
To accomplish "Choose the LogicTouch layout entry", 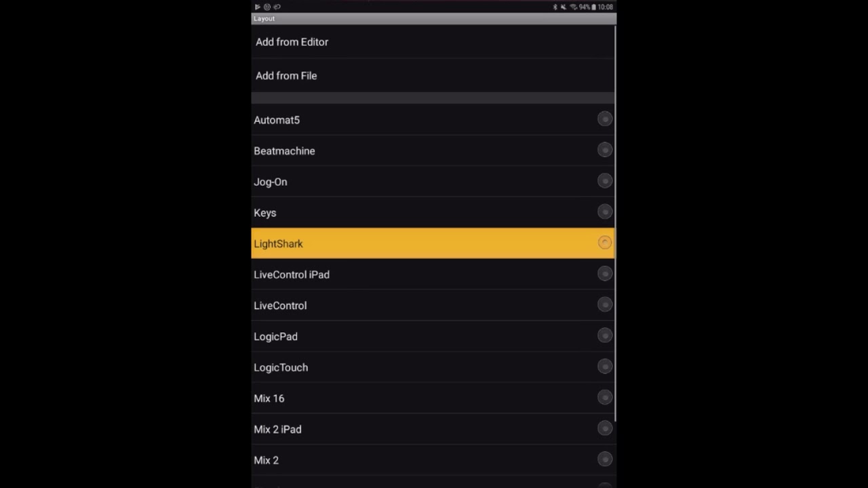I will 433,367.
